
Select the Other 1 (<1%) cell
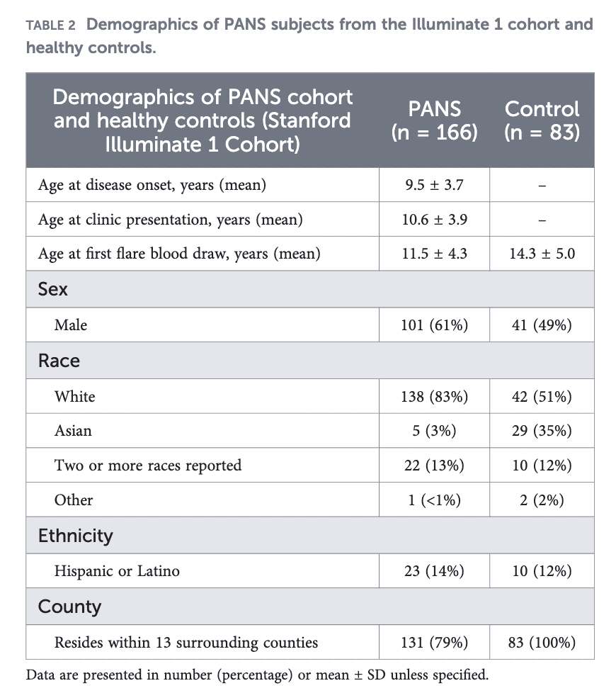[x=434, y=500]
